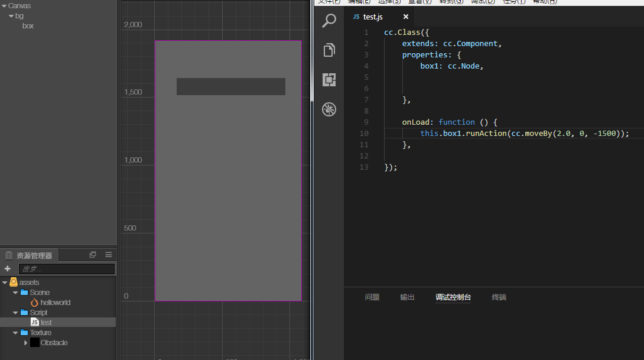The width and height of the screenshot is (644, 360).
Task: Open the VS Code search view icon
Action: pos(329,20)
